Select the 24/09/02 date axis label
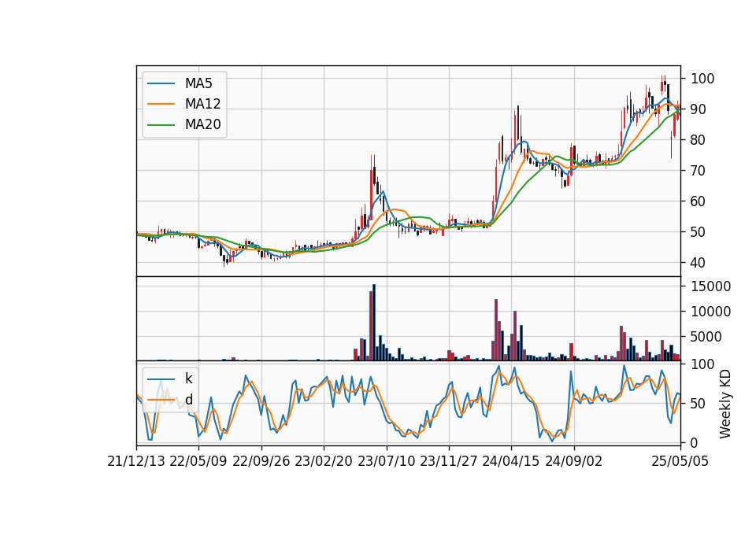 coord(574,461)
